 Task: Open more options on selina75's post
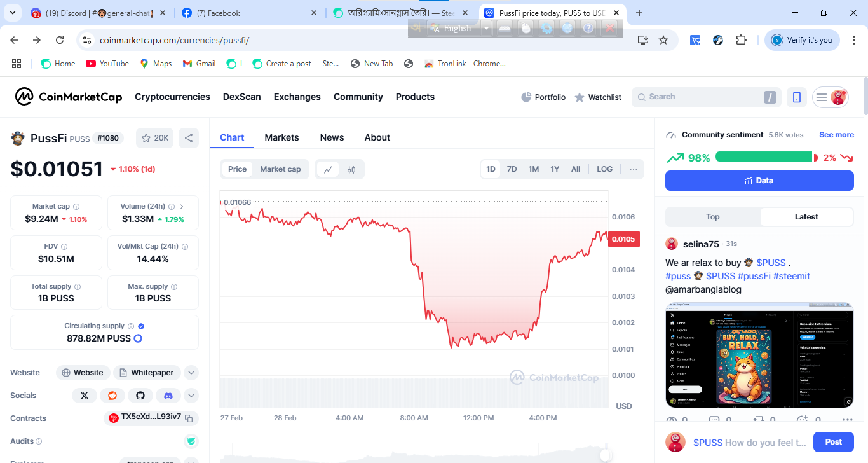point(847,420)
